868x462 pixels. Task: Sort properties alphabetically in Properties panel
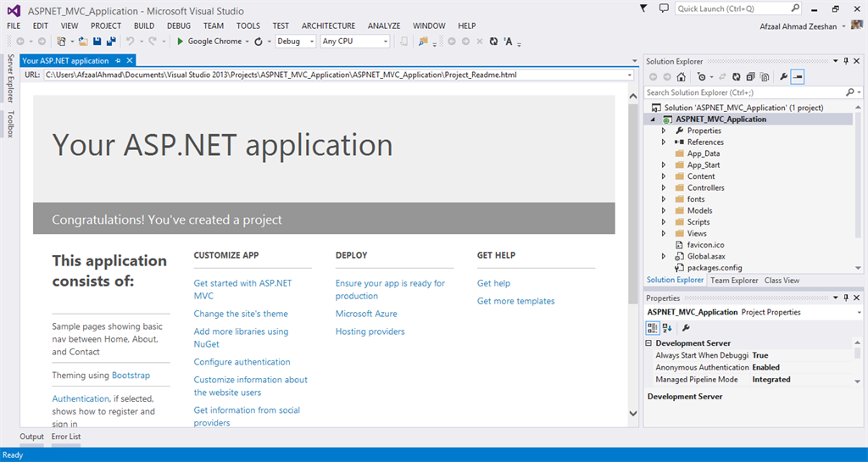pos(667,327)
